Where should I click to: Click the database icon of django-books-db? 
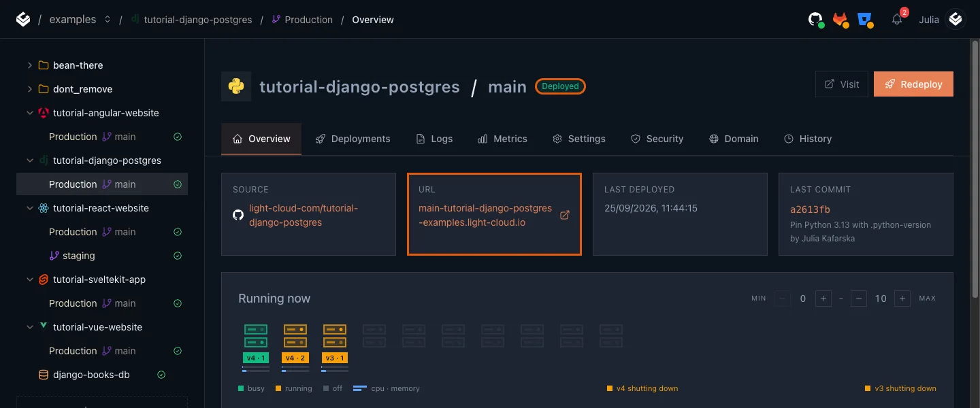[x=44, y=375]
